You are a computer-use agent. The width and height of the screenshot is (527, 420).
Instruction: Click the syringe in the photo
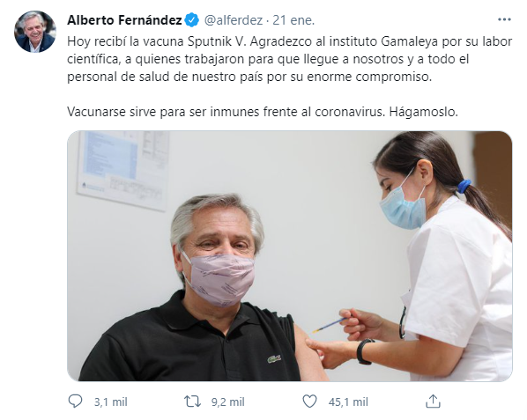tap(329, 325)
